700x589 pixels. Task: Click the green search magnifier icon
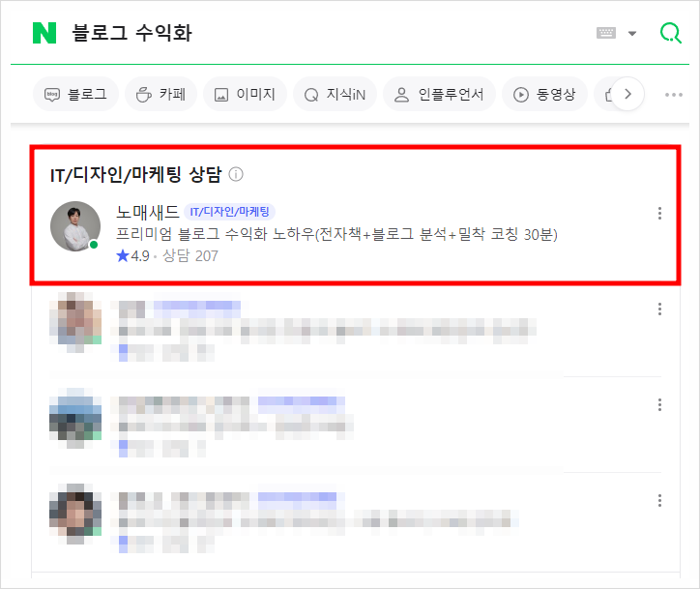[671, 33]
